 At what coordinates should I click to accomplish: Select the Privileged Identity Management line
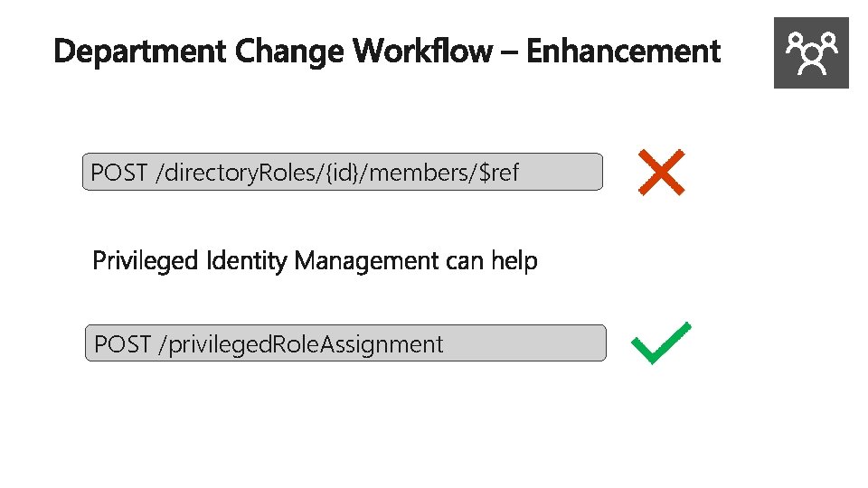pyautogui.click(x=315, y=261)
